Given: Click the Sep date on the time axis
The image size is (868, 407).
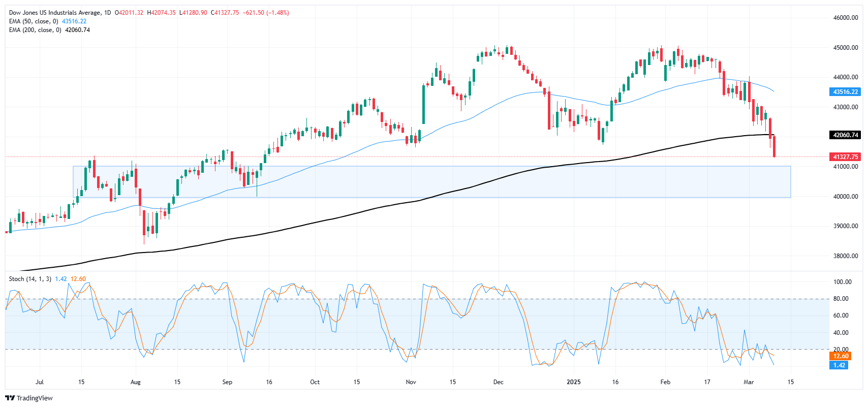Looking at the screenshot, I should click(227, 382).
